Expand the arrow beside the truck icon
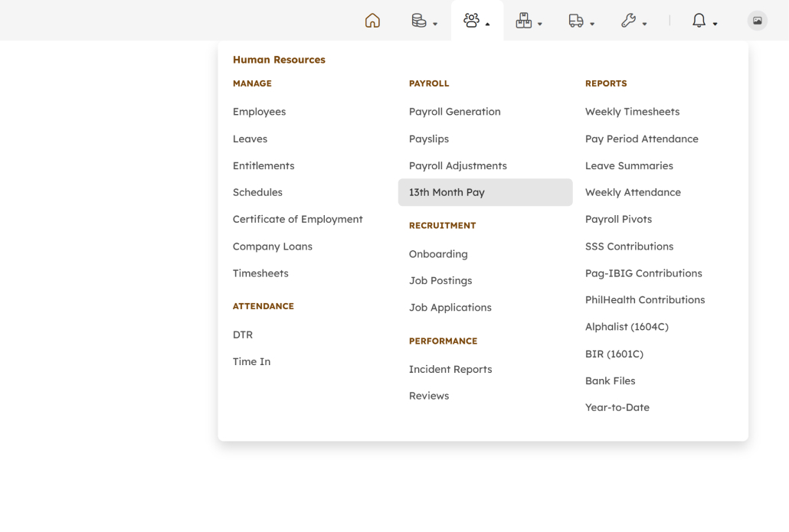 click(x=592, y=24)
